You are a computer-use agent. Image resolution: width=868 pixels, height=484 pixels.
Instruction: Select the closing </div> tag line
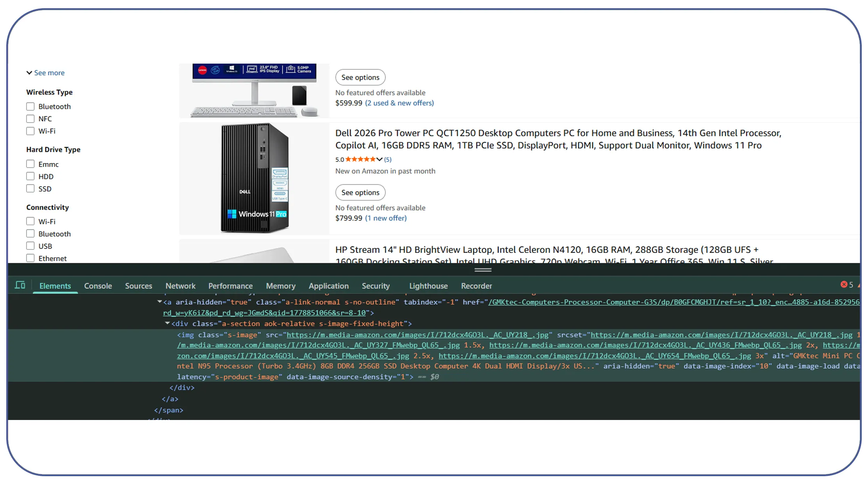[x=182, y=388]
